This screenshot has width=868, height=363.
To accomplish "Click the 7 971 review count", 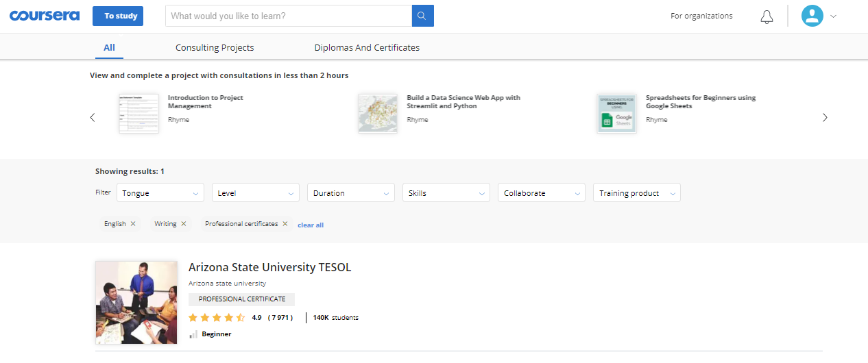I will tap(280, 318).
